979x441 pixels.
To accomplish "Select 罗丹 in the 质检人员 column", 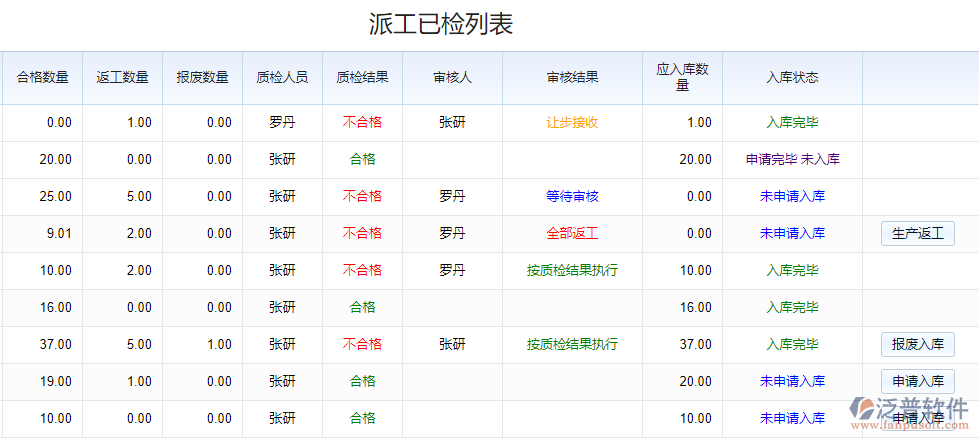I will (x=282, y=123).
